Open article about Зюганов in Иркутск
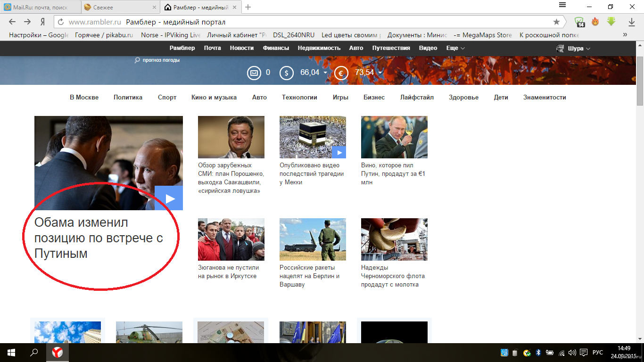Image resolution: width=644 pixels, height=362 pixels. click(228, 271)
